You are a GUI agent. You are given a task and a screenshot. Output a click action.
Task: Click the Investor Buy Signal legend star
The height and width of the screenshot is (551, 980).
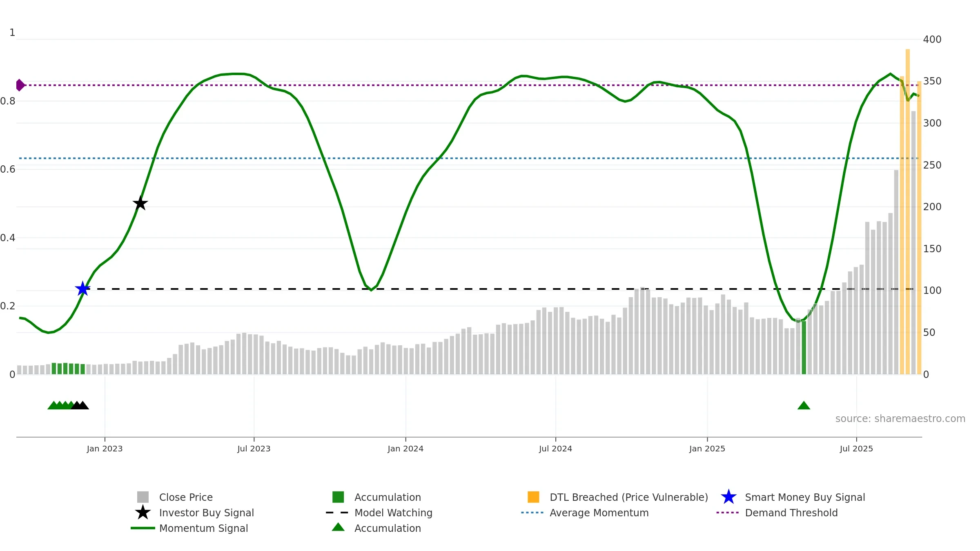[143, 513]
